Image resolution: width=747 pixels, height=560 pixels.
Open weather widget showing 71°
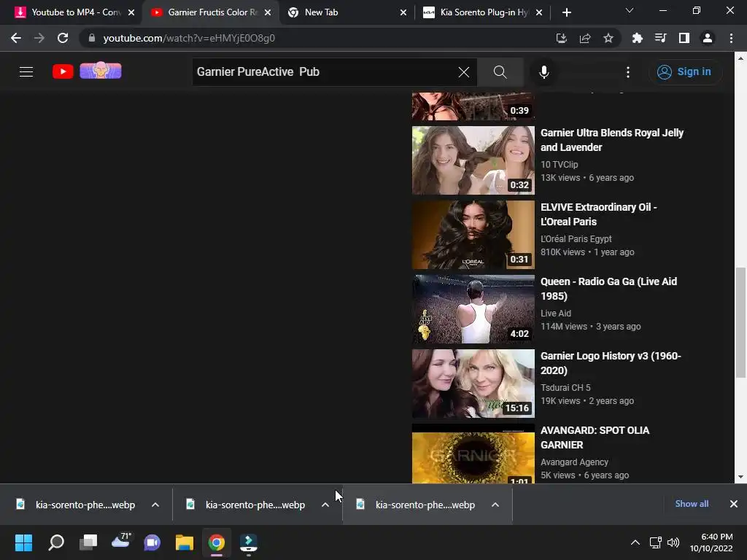pyautogui.click(x=120, y=541)
